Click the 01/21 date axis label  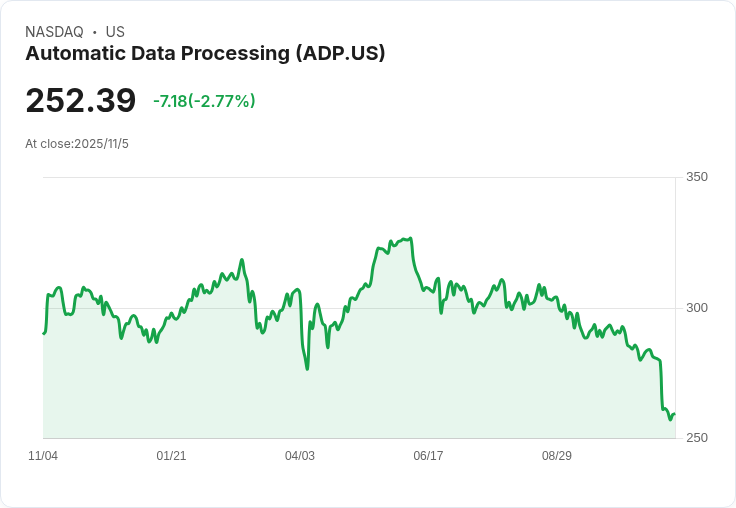coord(171,456)
